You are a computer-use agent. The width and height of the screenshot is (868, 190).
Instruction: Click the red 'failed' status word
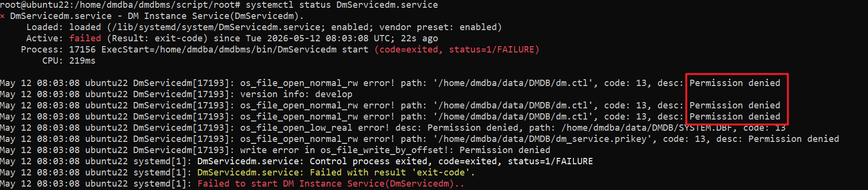click(85, 38)
